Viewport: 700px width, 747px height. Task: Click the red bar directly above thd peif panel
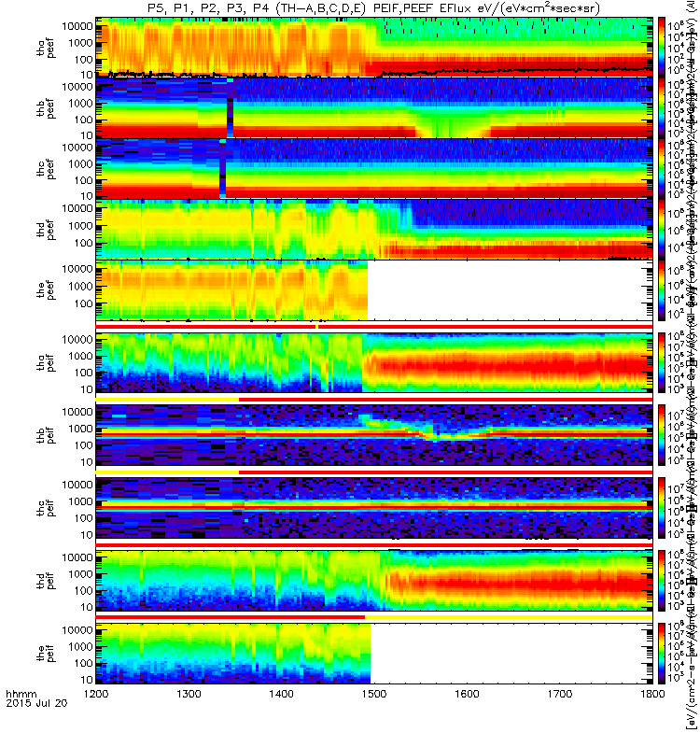374,545
